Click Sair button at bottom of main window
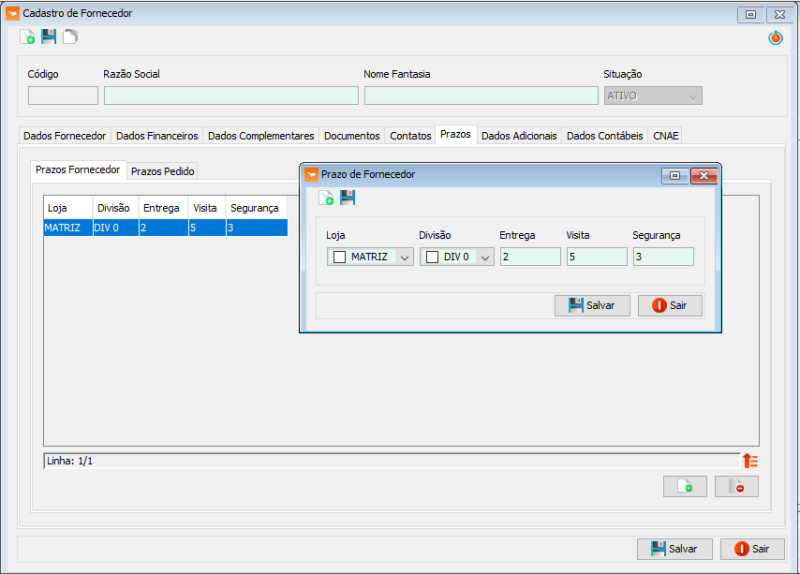Viewport: 800px width, 574px height. pos(752,549)
